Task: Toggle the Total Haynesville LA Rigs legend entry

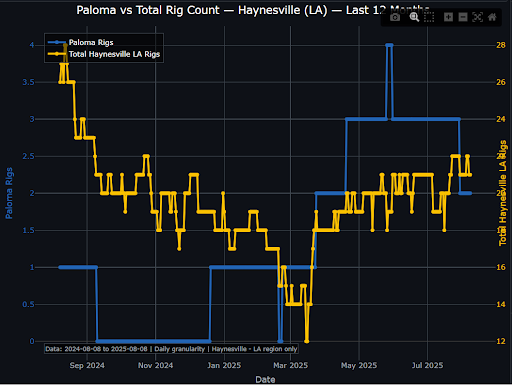Action: (x=104, y=54)
